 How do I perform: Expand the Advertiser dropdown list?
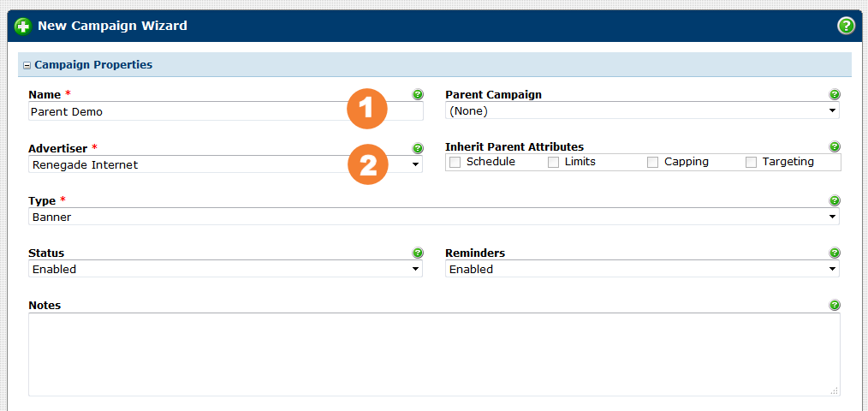point(225,164)
